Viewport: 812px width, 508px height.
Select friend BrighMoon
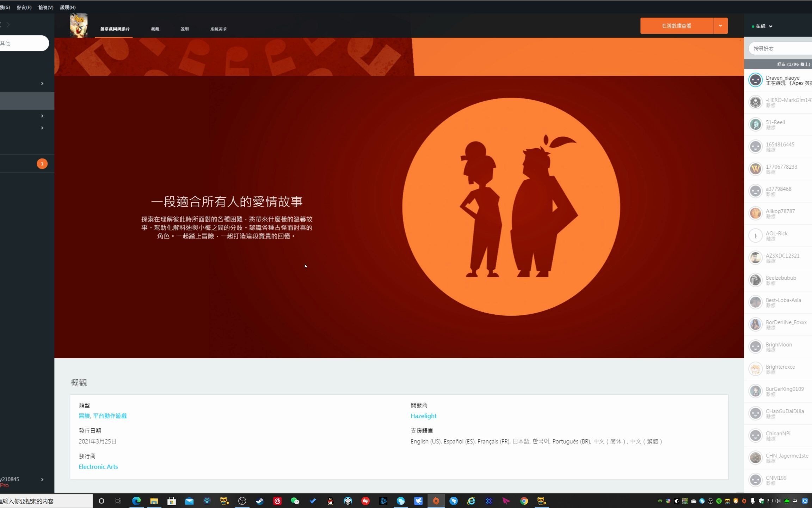point(778,347)
